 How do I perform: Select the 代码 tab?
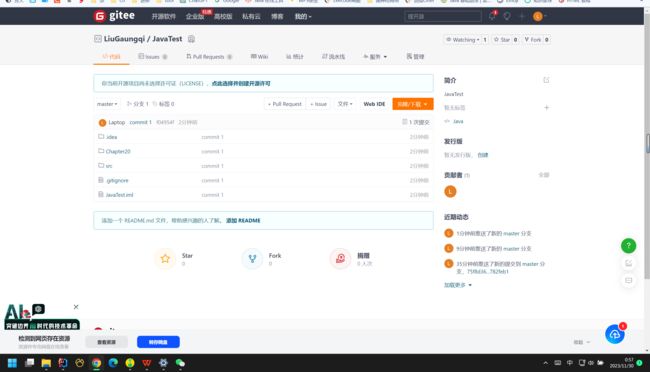[111, 56]
